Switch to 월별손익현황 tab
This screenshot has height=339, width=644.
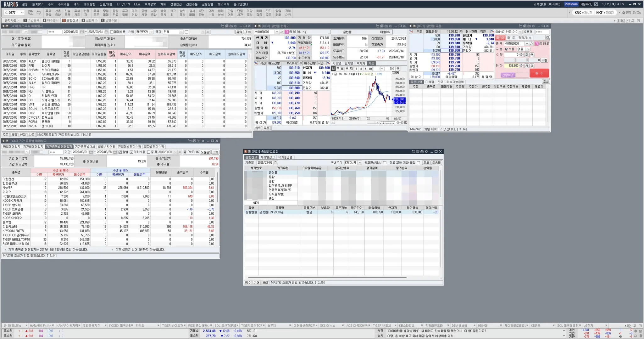pyautogui.click(x=106, y=147)
